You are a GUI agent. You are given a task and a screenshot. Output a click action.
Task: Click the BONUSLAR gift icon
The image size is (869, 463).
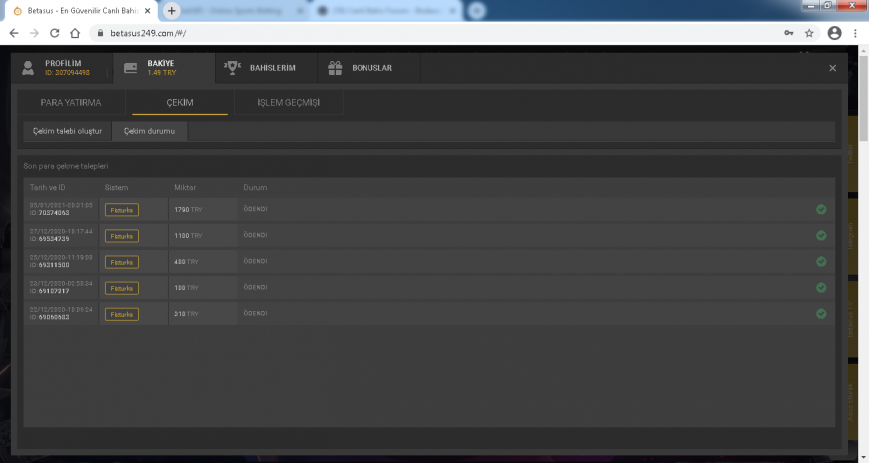click(x=335, y=68)
